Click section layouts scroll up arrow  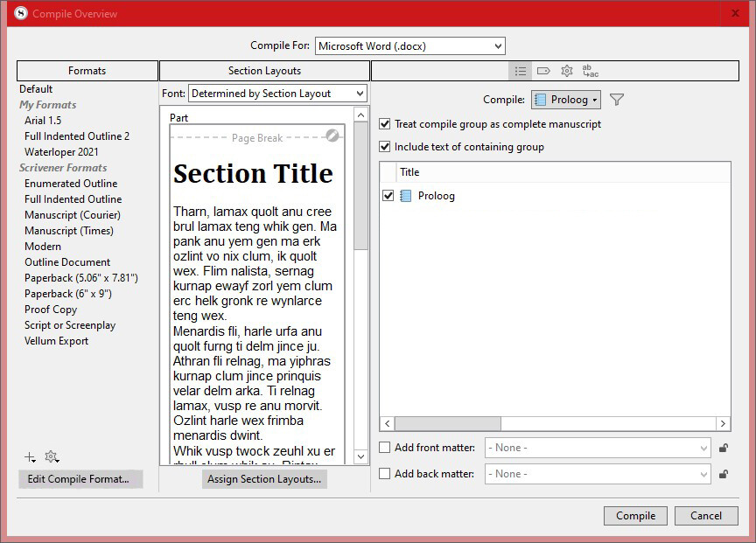coord(360,115)
